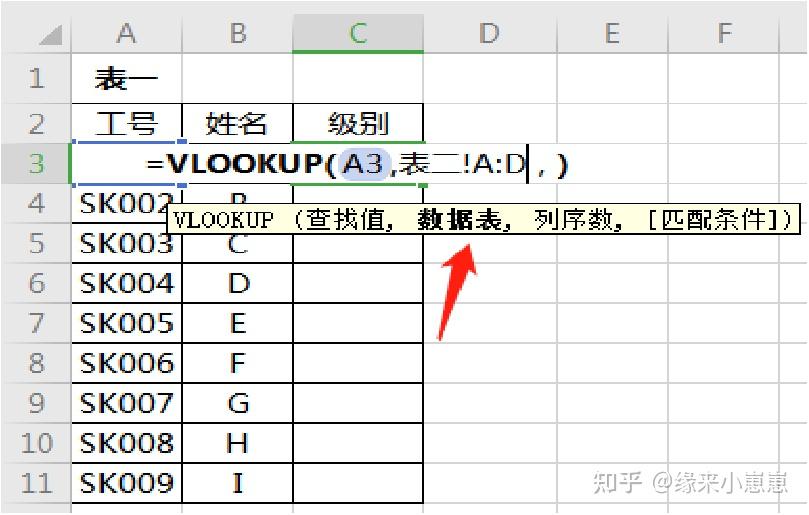The width and height of the screenshot is (809, 515).
Task: Click the 工号 header cell
Action: click(x=126, y=124)
